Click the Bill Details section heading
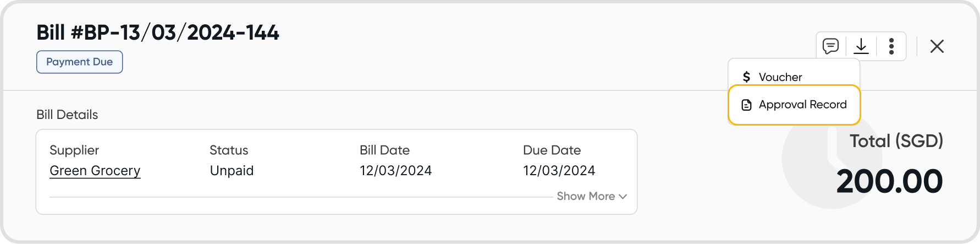This screenshot has height=244, width=980. click(x=67, y=115)
